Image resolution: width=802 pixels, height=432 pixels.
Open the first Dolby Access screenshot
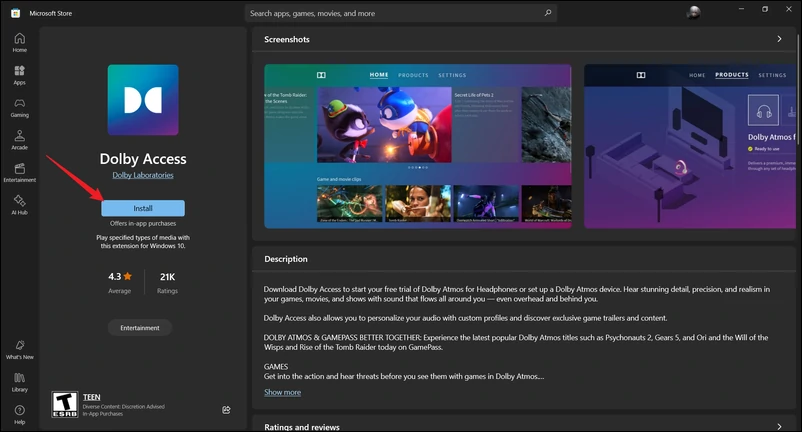coord(417,146)
